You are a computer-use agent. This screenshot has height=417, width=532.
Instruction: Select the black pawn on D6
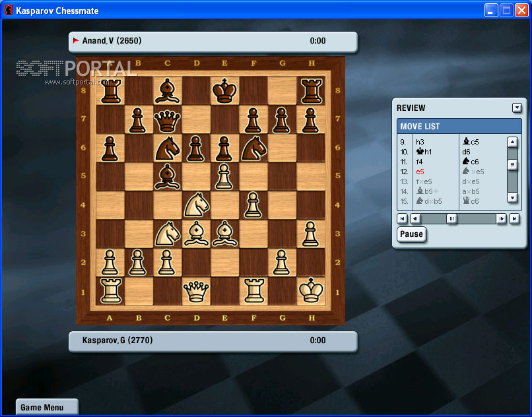(196, 148)
